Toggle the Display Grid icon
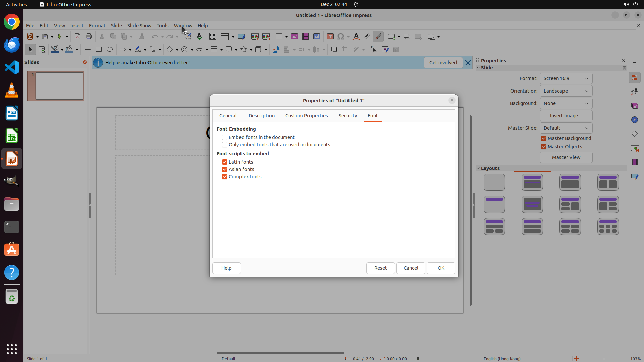This screenshot has height=362, width=644. tap(212, 37)
